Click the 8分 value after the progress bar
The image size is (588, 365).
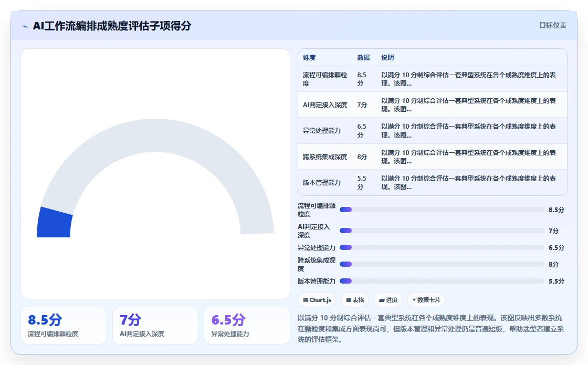[x=553, y=265]
